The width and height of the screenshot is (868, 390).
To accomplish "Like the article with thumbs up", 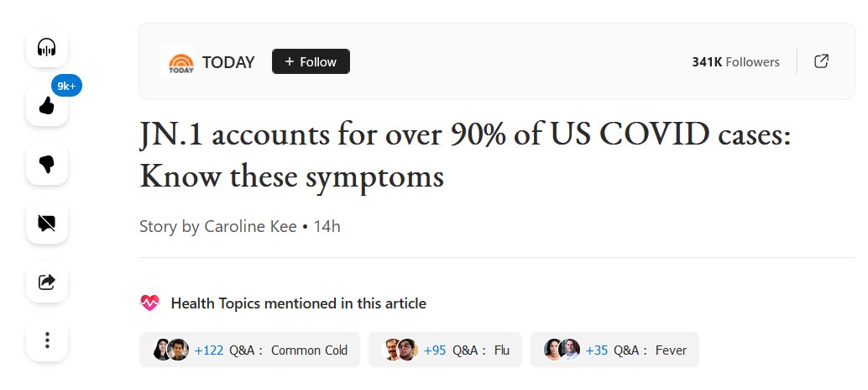I will 47,106.
